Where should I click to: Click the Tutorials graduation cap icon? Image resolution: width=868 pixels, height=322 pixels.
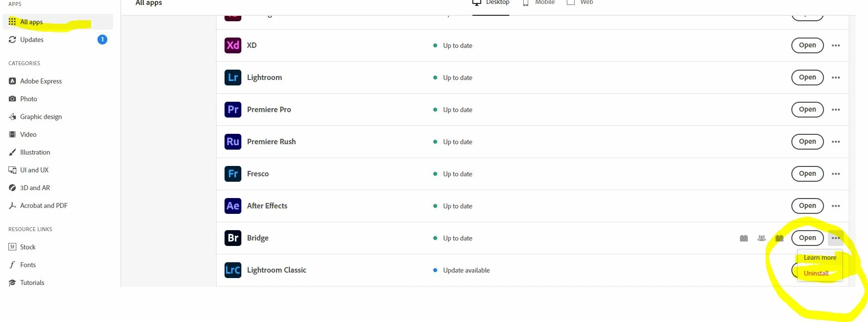12,282
